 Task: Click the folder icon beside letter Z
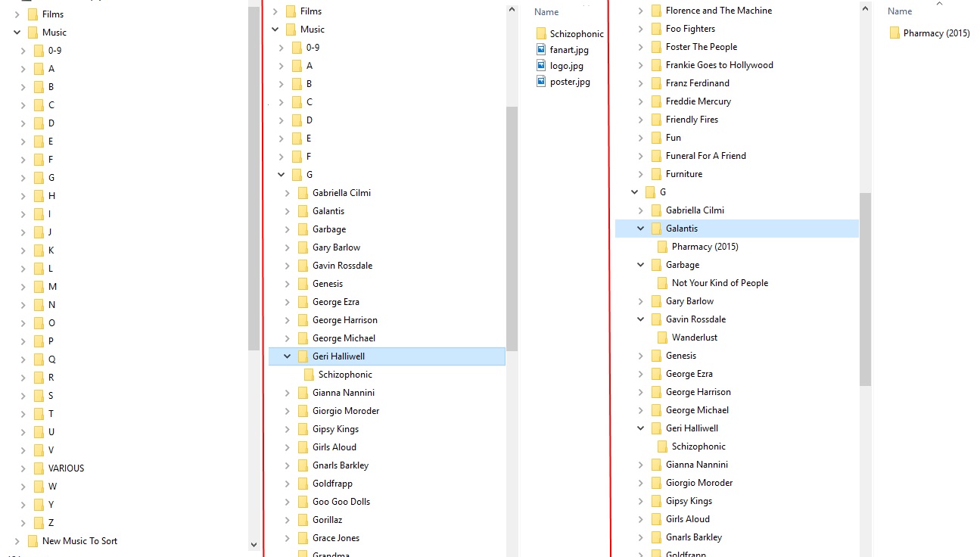tap(39, 523)
